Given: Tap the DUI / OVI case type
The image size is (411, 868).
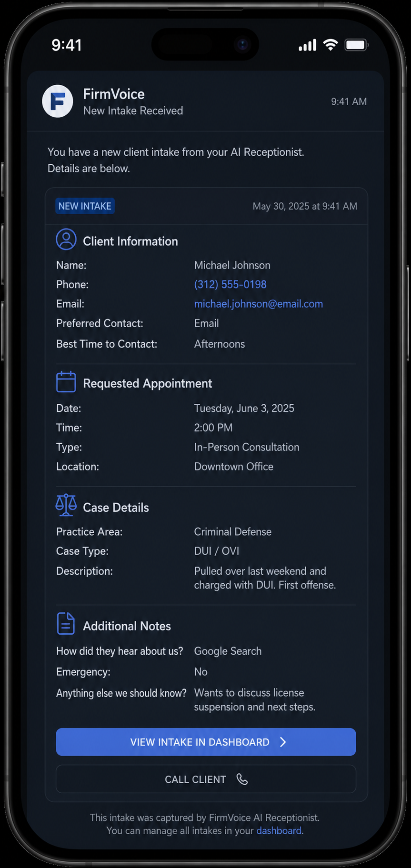Looking at the screenshot, I should 217,551.
